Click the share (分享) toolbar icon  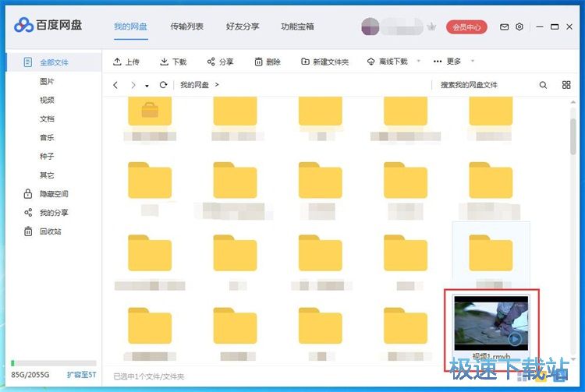tap(211, 62)
